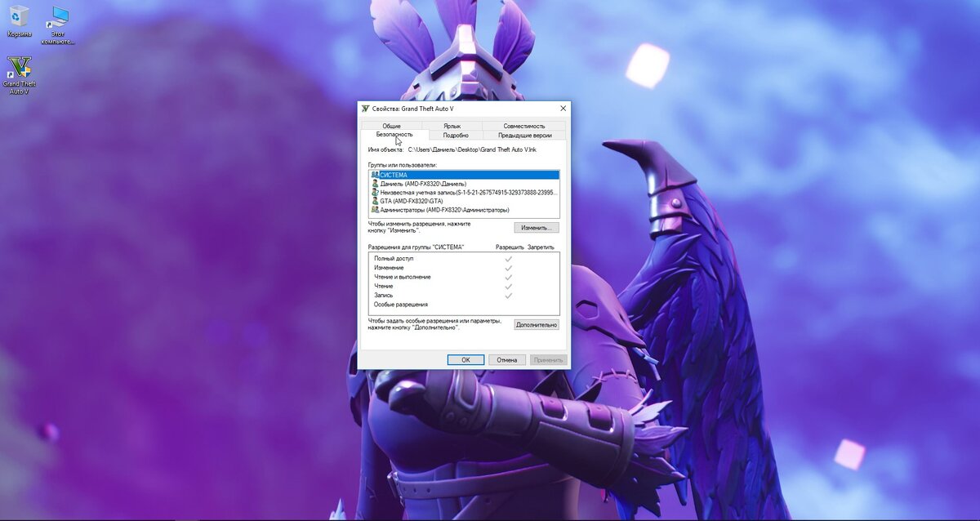Screen dimensions: 980x521
Task: Click the allow checkmark for Запись
Action: click(x=508, y=296)
